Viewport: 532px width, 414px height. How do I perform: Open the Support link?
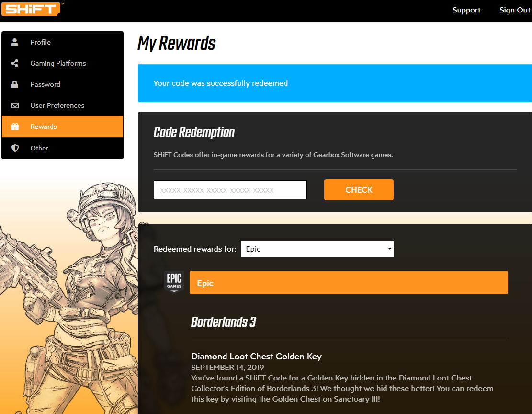(466, 10)
